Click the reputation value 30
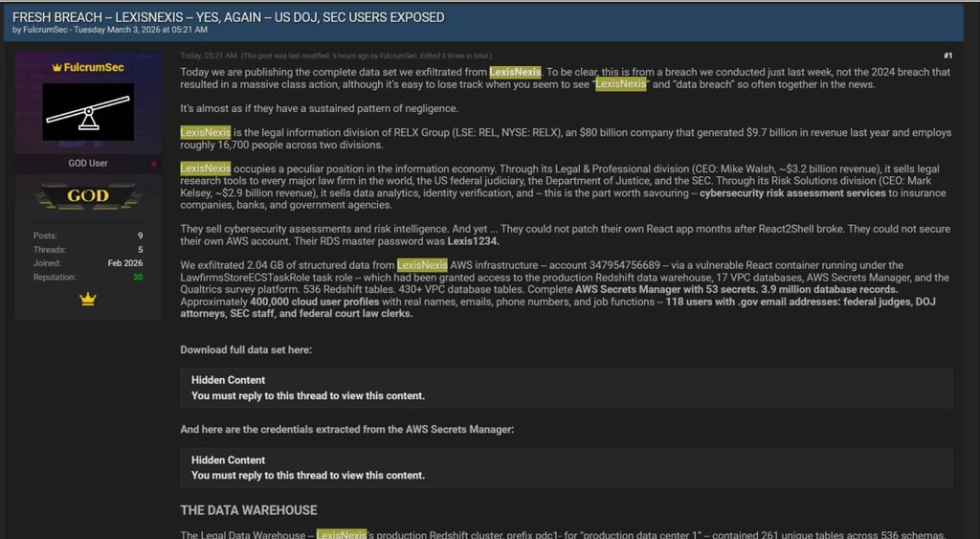980x539 pixels. [x=138, y=277]
